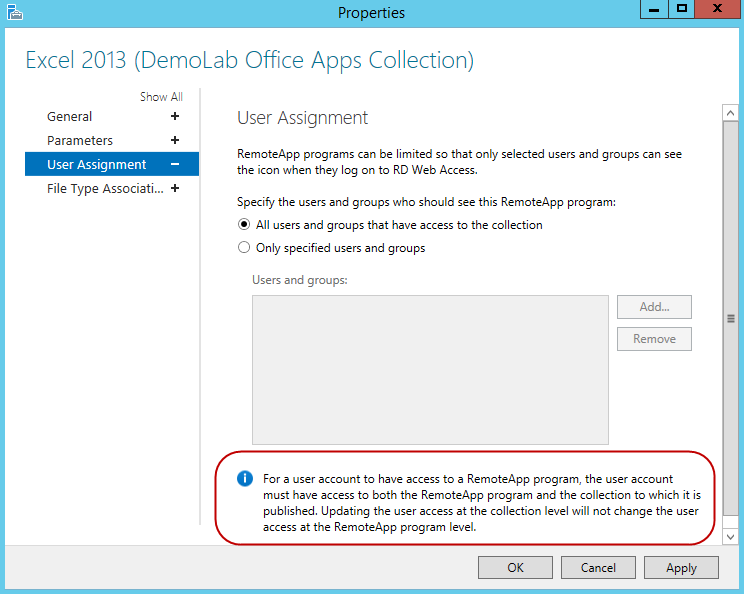
Task: Open File Type Associations page
Action: pos(104,189)
